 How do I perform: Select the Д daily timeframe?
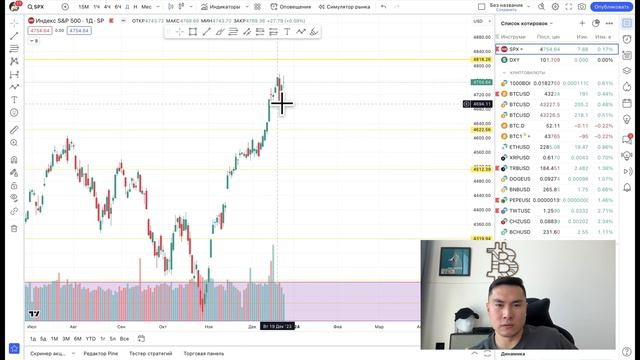[x=127, y=7]
